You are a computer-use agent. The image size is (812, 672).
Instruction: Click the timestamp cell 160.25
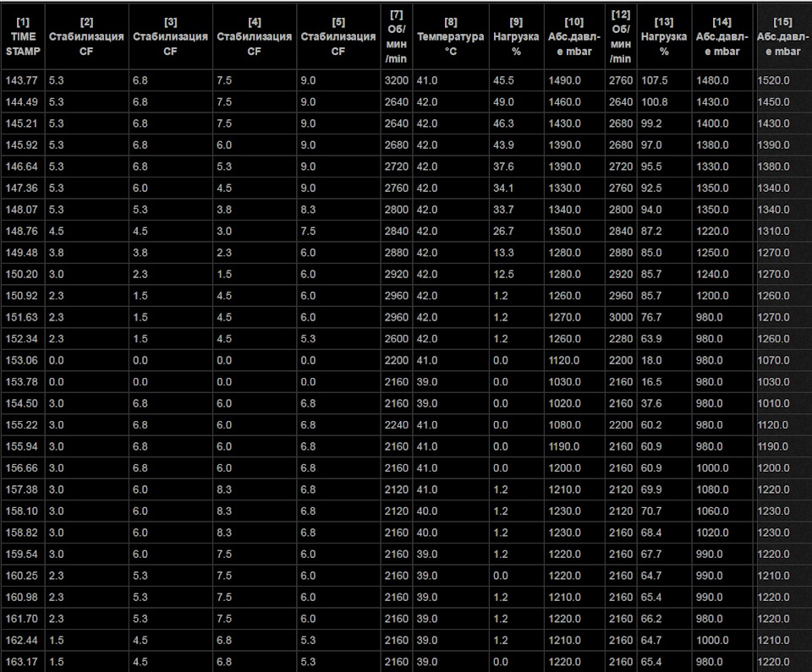[22, 575]
